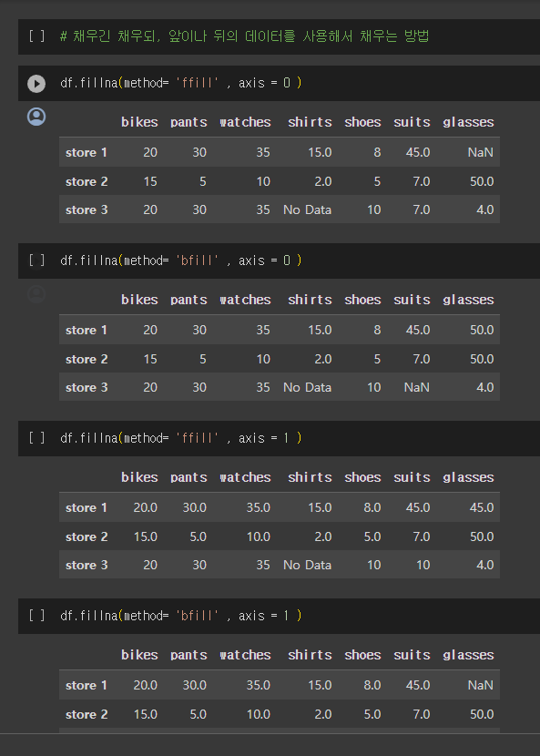Screen dimensions: 540x756
Task: Click store 2 bikes 15 in bfill axis=0 output
Action: 150,359
